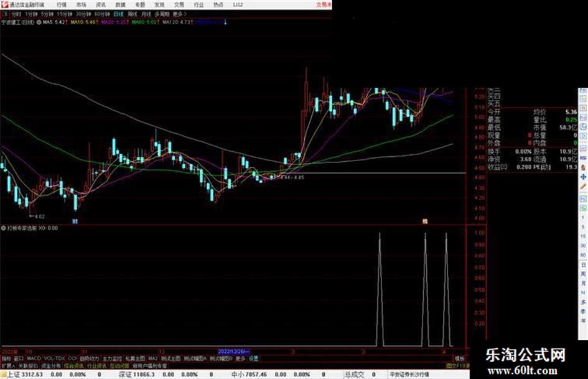Open the 热点 menu
Viewport: 588px width, 379px height.
point(218,5)
